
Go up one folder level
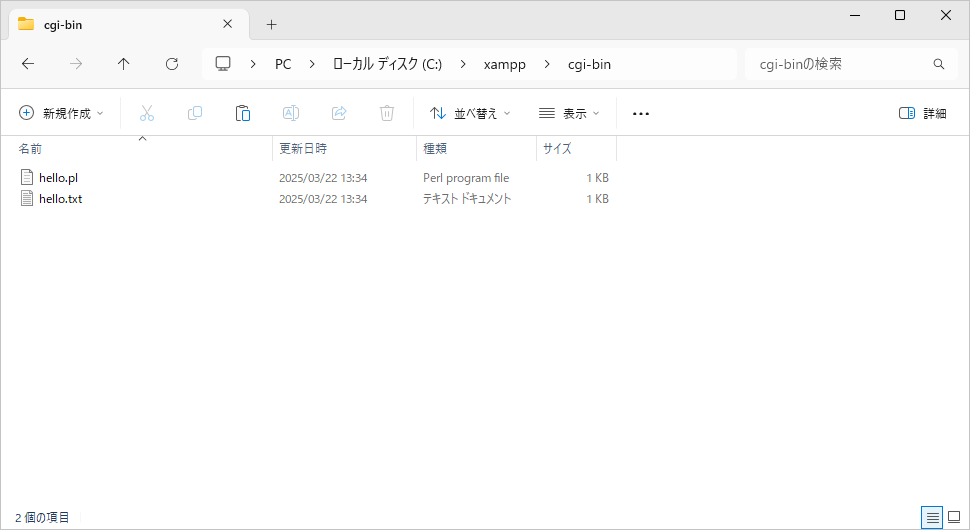click(x=124, y=64)
